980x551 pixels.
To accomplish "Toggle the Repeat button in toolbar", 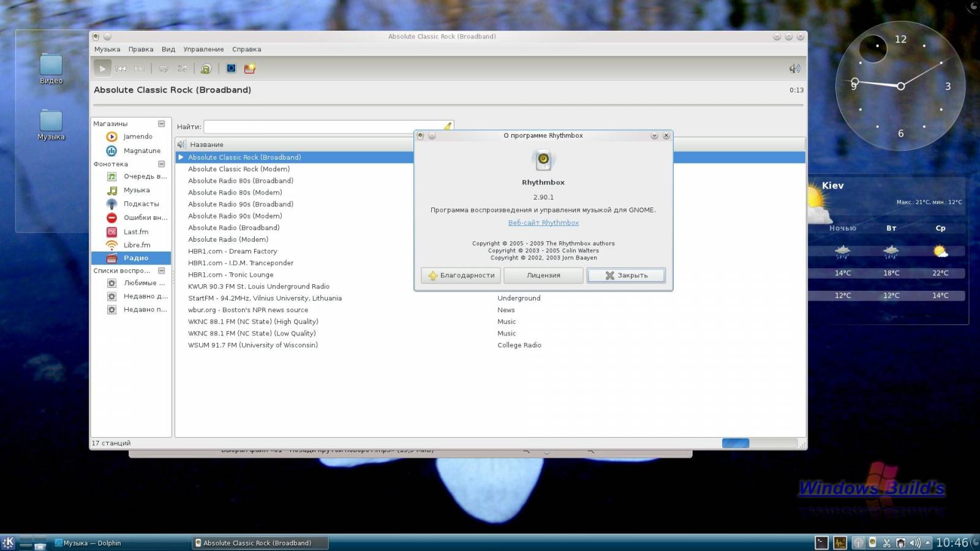I will tap(164, 69).
